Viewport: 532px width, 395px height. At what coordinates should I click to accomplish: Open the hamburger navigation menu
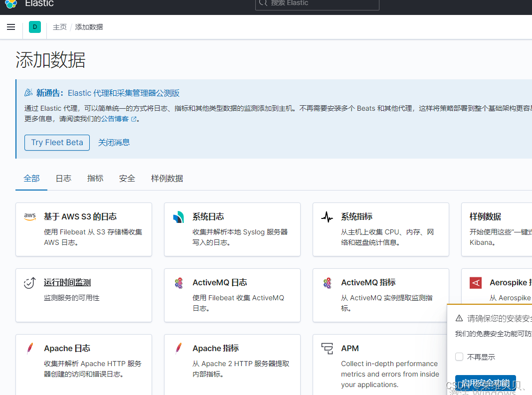click(11, 27)
